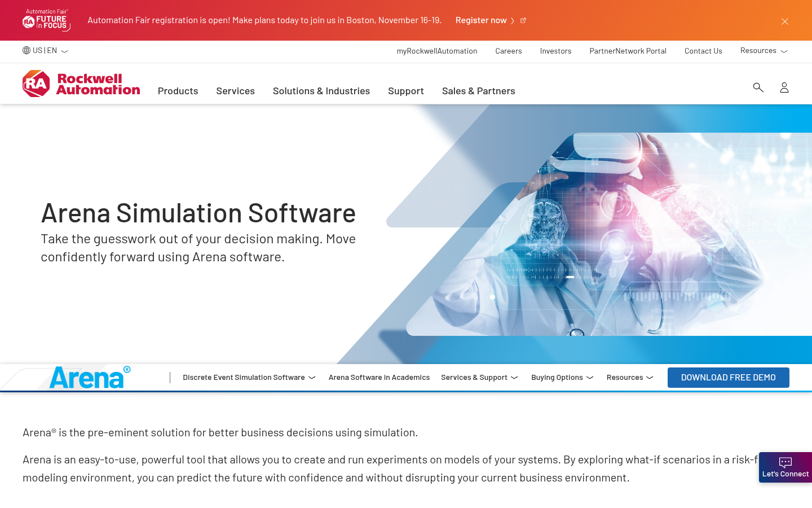
Task: Expand the Buying Options submenu
Action: click(563, 378)
